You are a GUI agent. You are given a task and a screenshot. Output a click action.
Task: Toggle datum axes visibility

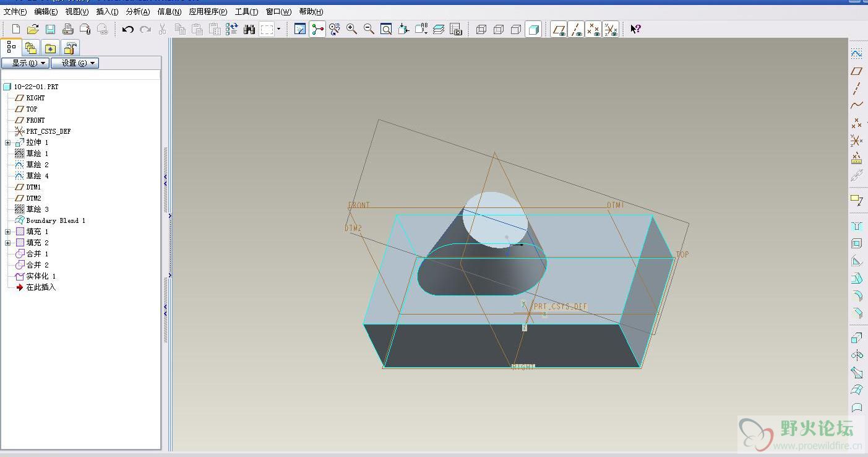577,29
